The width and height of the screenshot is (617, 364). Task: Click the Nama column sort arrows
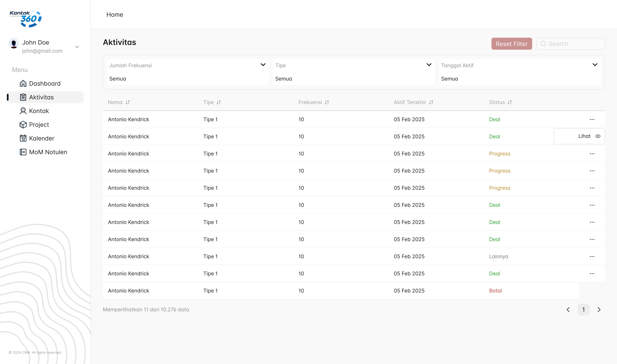pos(128,102)
